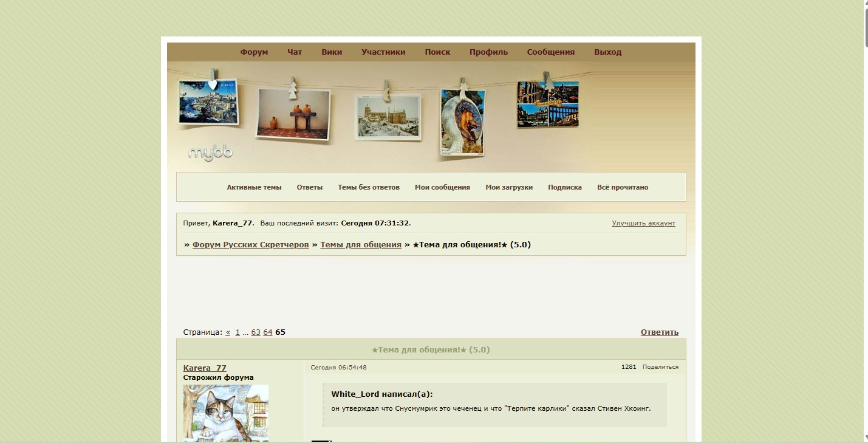The image size is (868, 443).
Task: Open the Подписка link
Action: [565, 187]
